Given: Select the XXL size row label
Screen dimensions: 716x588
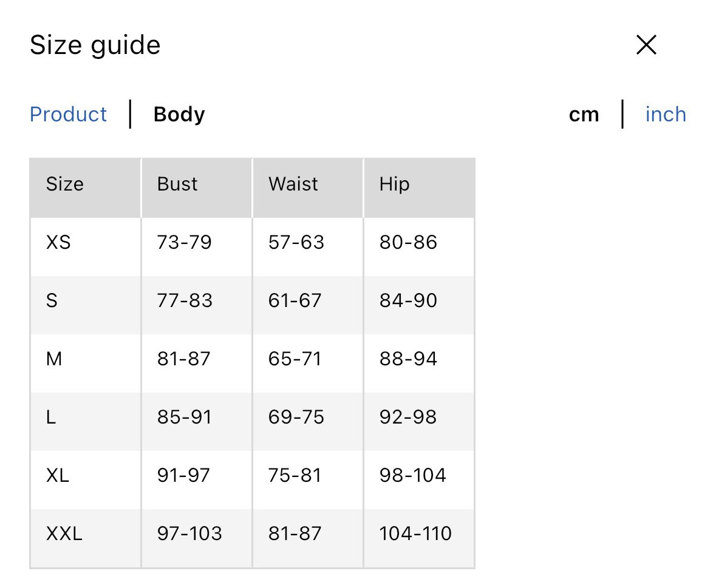Looking at the screenshot, I should pyautogui.click(x=64, y=534).
